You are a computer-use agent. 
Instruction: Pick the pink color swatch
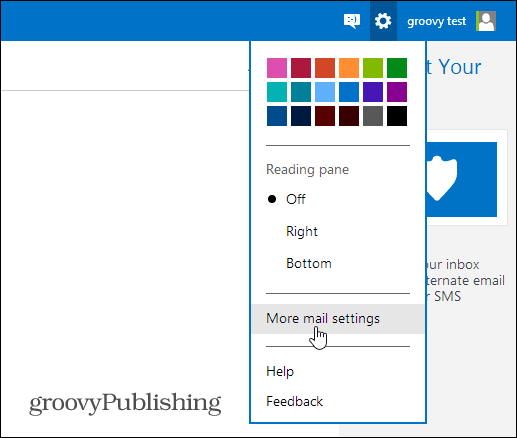pyautogui.click(x=277, y=68)
